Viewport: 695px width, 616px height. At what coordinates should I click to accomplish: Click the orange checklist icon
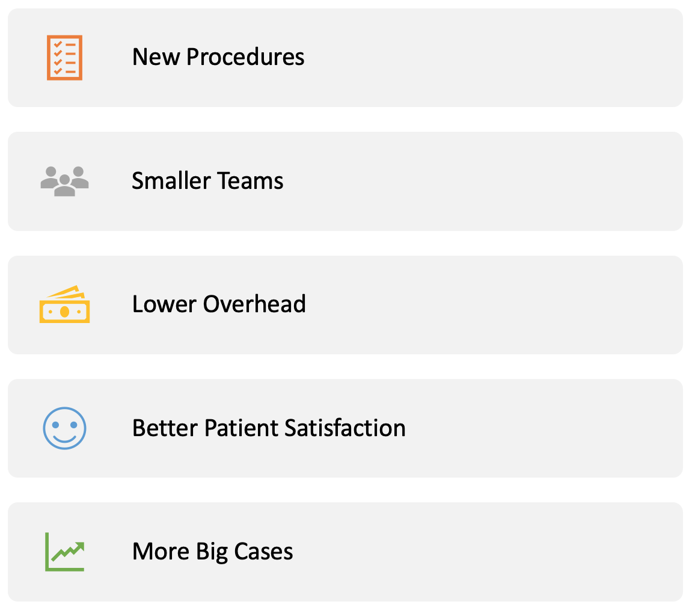[65, 58]
